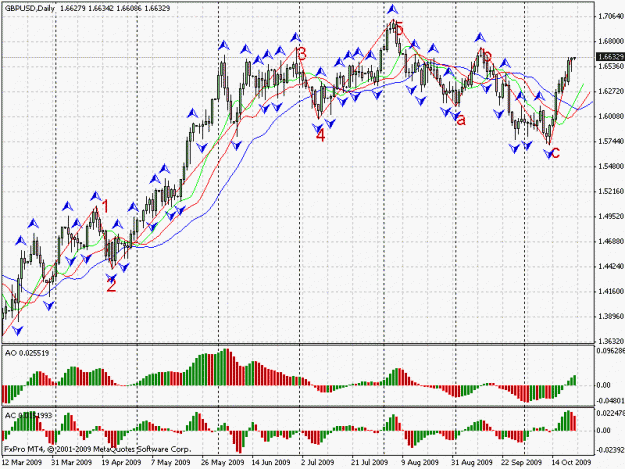
Task: Click the 14 Oct 2009 date label
Action: click(571, 462)
